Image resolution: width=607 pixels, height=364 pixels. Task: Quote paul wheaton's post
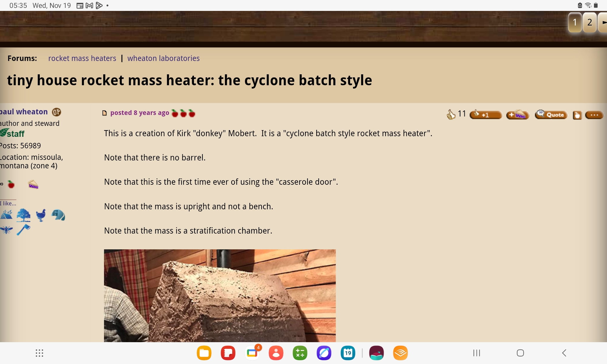(x=551, y=115)
